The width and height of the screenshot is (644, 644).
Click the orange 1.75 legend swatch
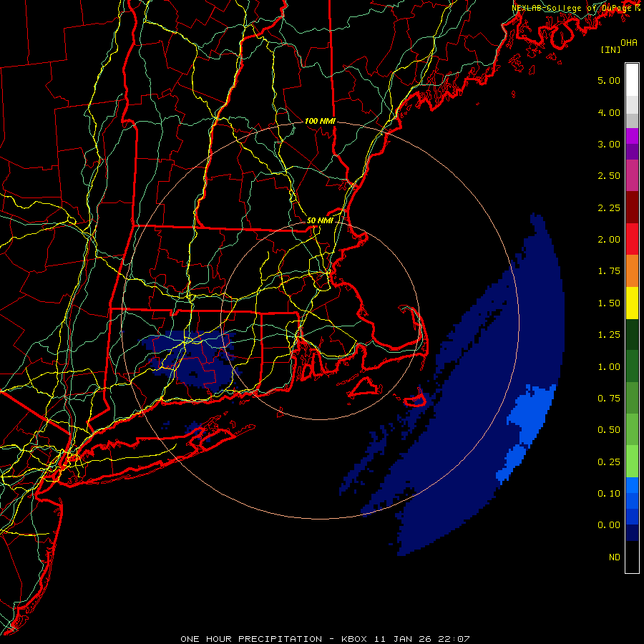click(x=632, y=271)
